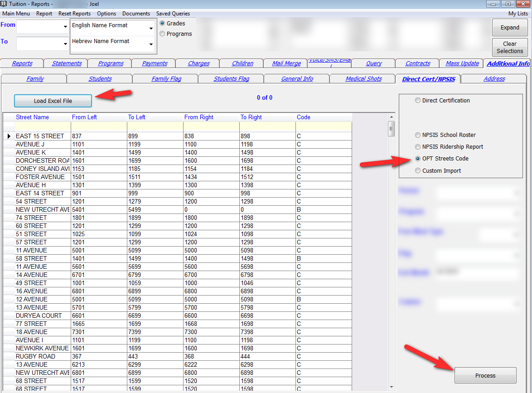Click the Clear Selections button
The image size is (532, 393).
pos(510,48)
